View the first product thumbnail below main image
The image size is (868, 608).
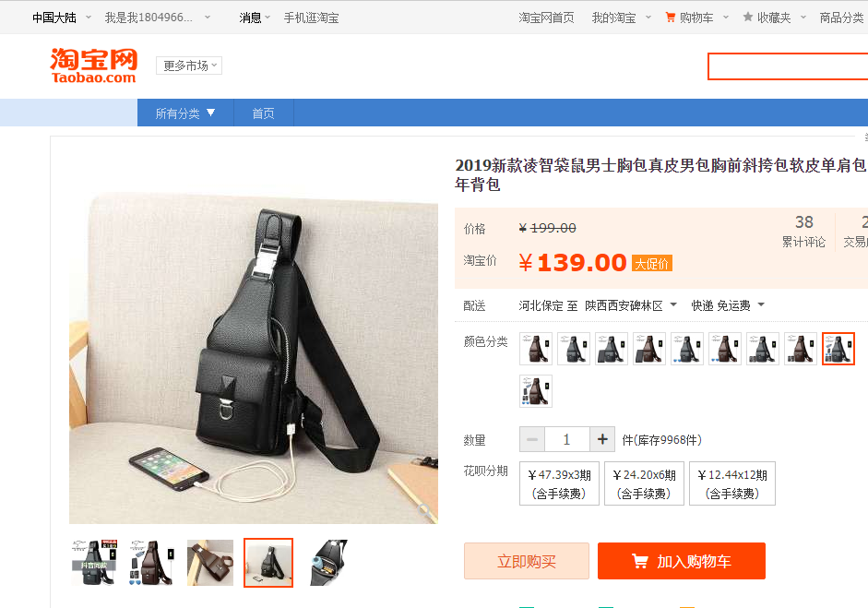pyautogui.click(x=94, y=563)
